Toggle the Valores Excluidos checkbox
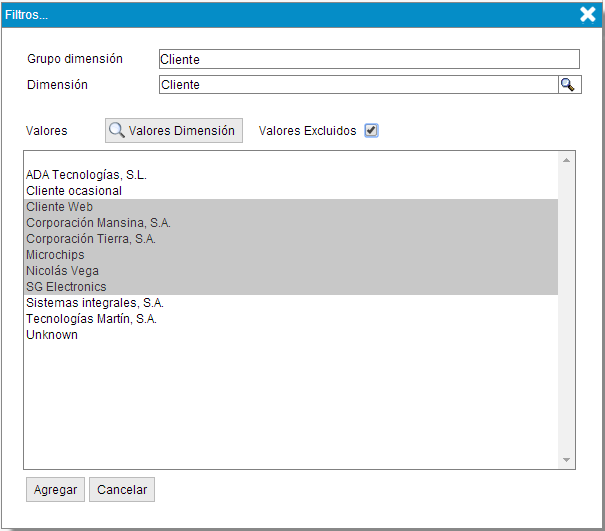 point(371,131)
